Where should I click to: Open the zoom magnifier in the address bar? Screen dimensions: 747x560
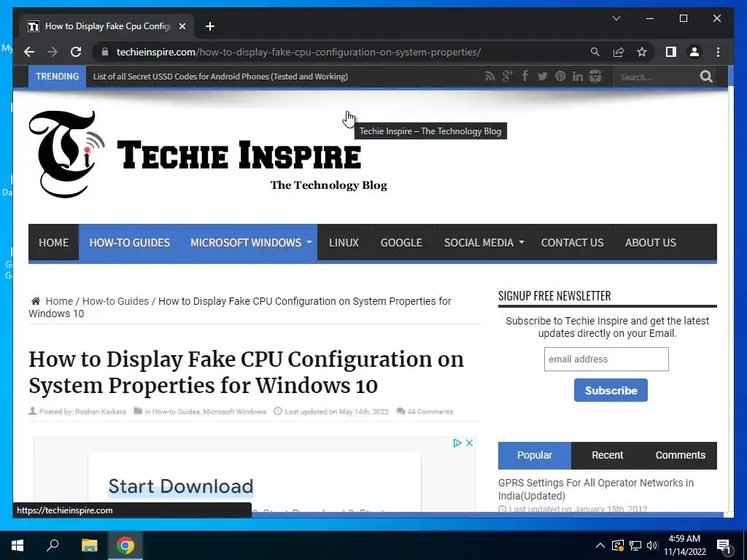[x=595, y=52]
